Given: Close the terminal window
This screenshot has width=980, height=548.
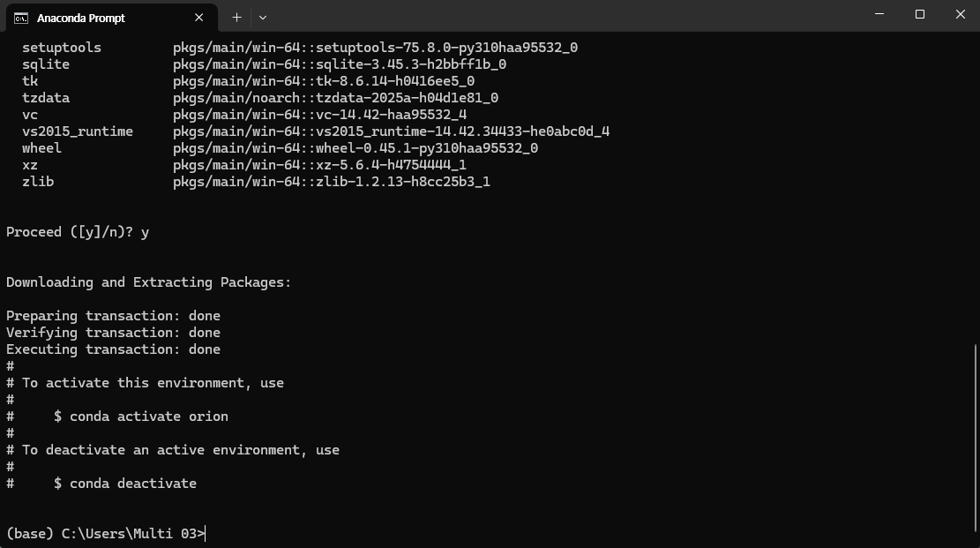Looking at the screenshot, I should click(x=960, y=14).
